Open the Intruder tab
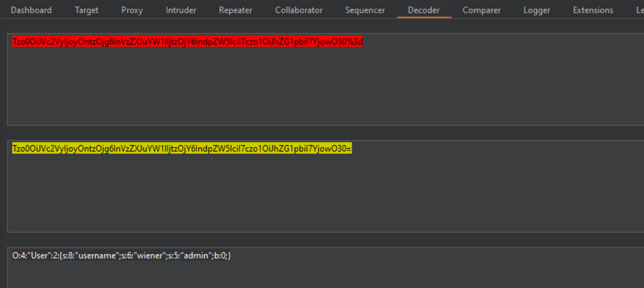The width and height of the screenshot is (644, 288). pos(181,10)
